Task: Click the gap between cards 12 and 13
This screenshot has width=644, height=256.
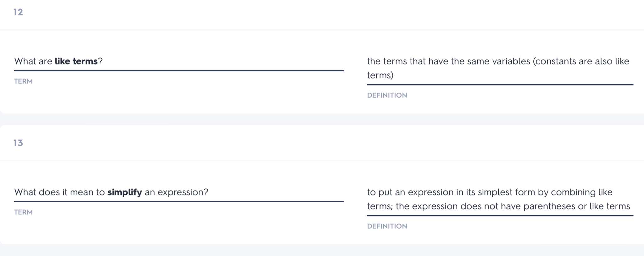Action: click(x=322, y=119)
